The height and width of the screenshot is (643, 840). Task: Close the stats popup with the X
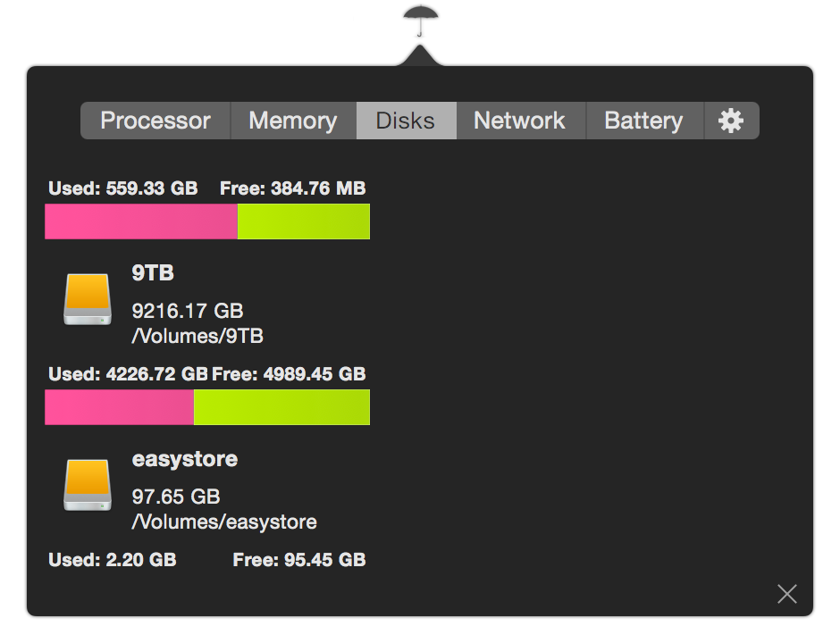[786, 594]
